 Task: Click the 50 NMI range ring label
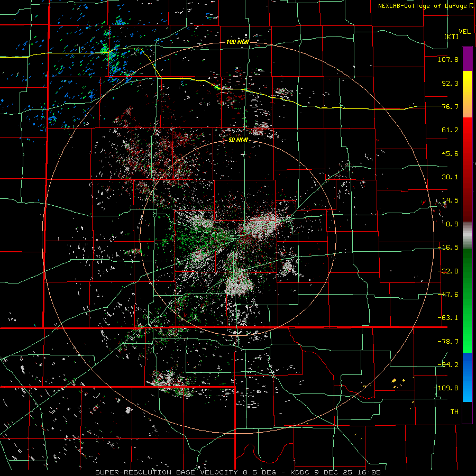click(238, 140)
